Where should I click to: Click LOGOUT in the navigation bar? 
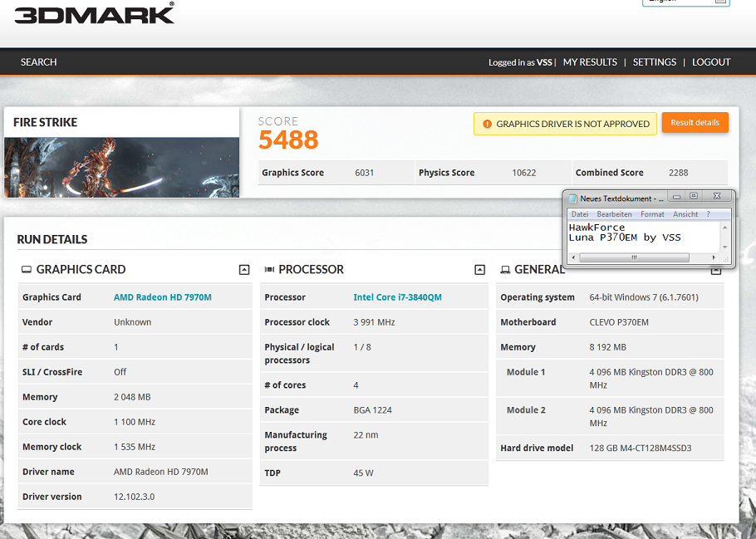(x=711, y=62)
